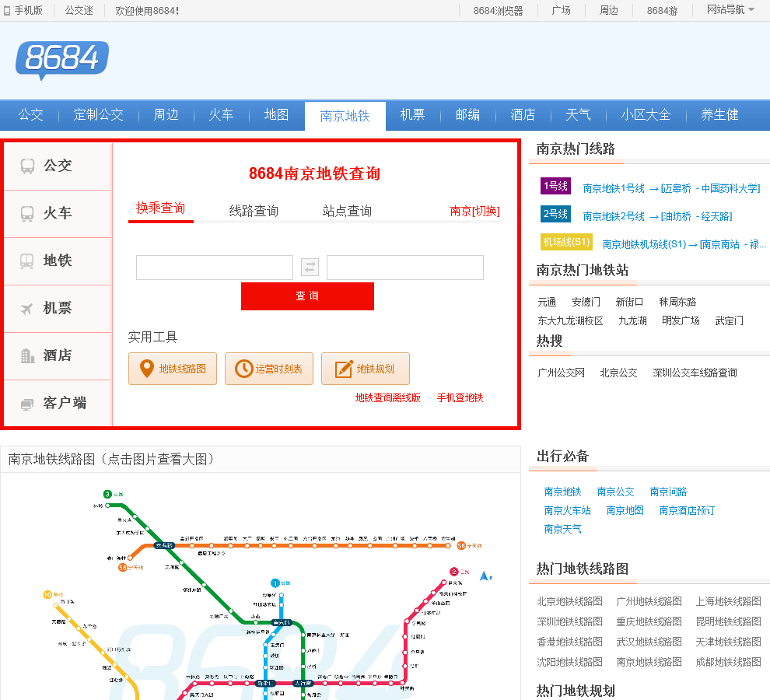Open the 公交迷 top bar link
The width and height of the screenshot is (770, 700).
coord(79,10)
